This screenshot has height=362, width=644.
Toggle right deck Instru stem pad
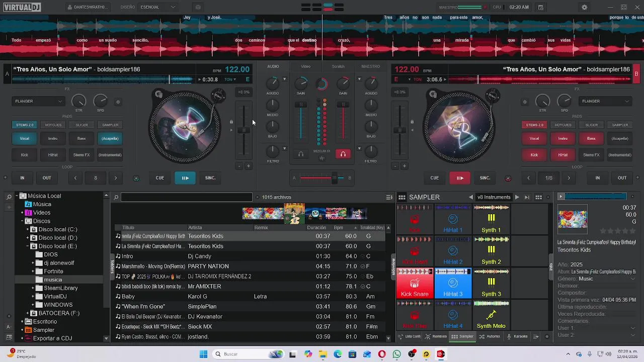[x=563, y=138]
